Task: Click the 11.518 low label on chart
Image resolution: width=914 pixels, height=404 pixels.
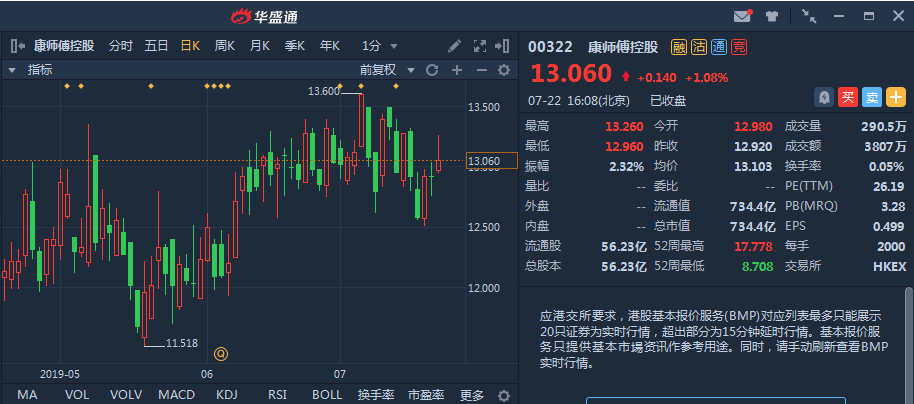Action: [x=182, y=343]
